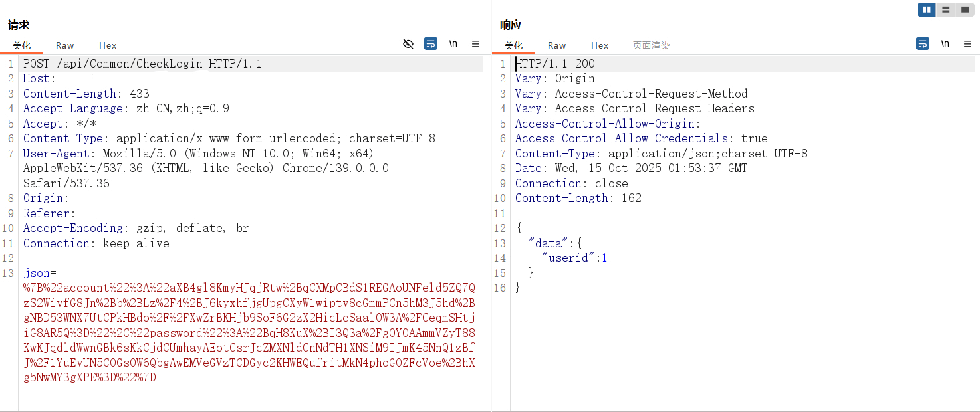This screenshot has width=980, height=412.
Task: Open the Hex tab in response panel
Action: (x=600, y=45)
